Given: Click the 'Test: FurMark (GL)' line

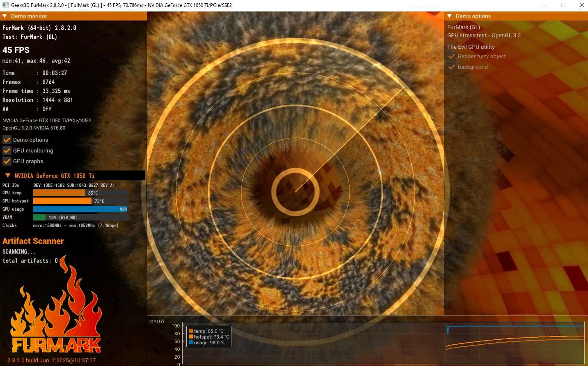Looking at the screenshot, I should tap(30, 37).
